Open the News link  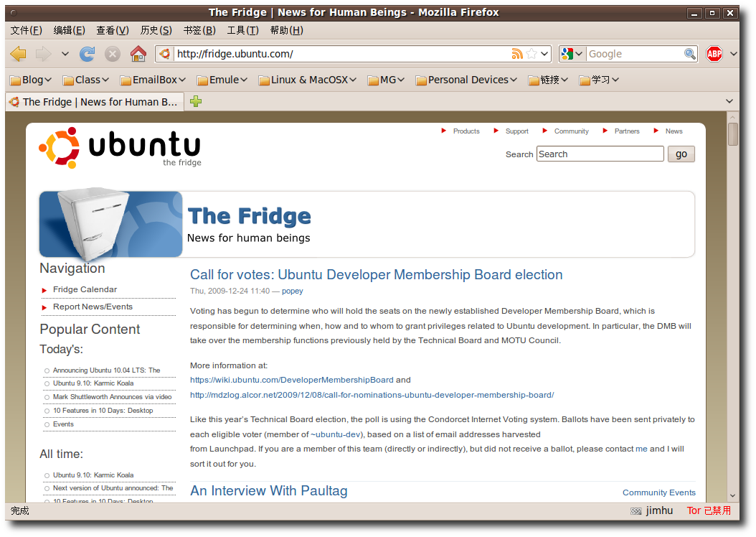(674, 131)
